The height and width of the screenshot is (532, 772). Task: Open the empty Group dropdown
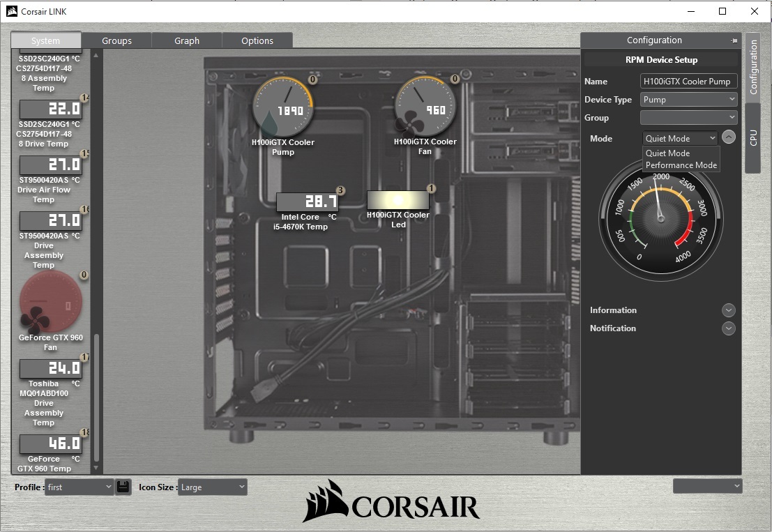(688, 117)
